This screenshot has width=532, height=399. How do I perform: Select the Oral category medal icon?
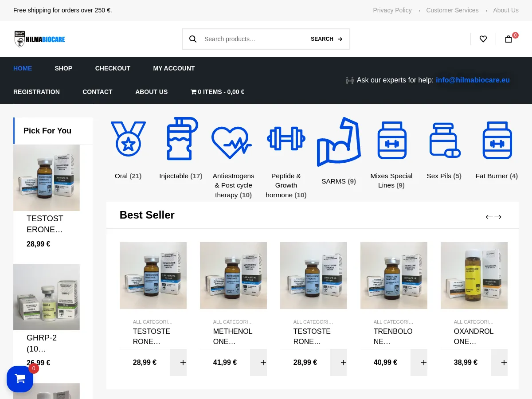click(128, 139)
